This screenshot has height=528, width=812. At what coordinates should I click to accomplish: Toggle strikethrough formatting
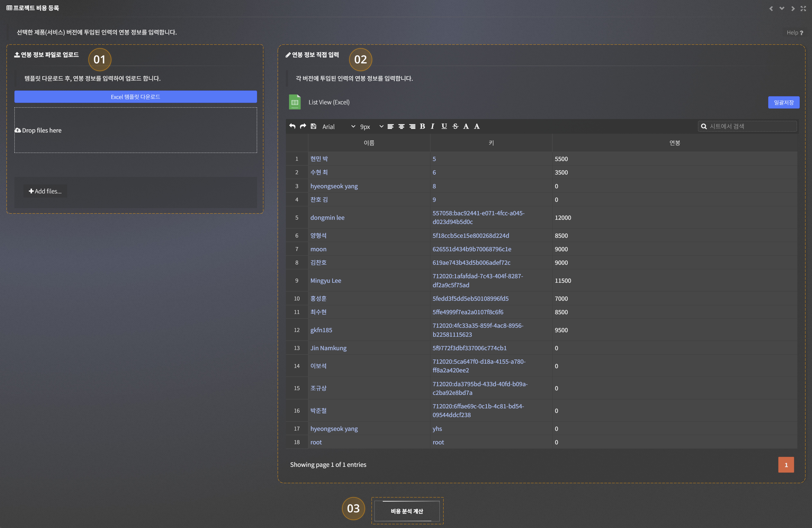coord(455,126)
